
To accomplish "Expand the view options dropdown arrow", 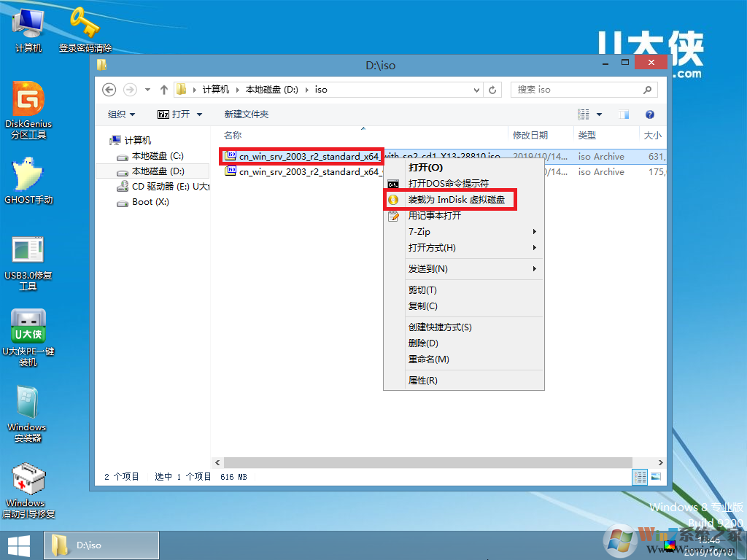I will (601, 114).
